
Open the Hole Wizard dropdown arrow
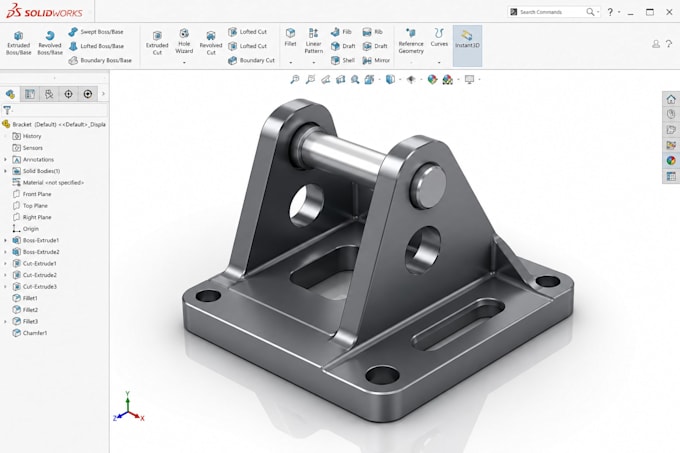coord(184,62)
